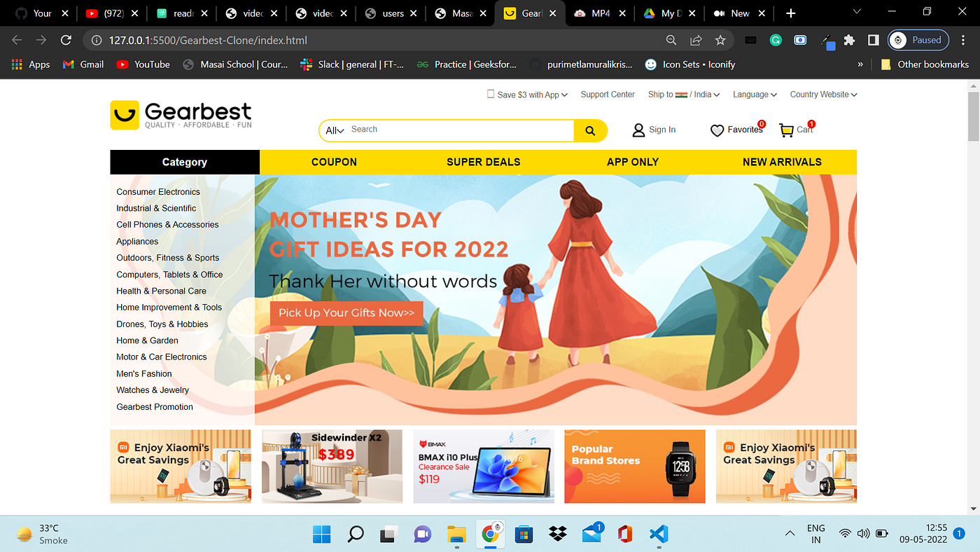Open File Explorer from the taskbar

[456, 534]
